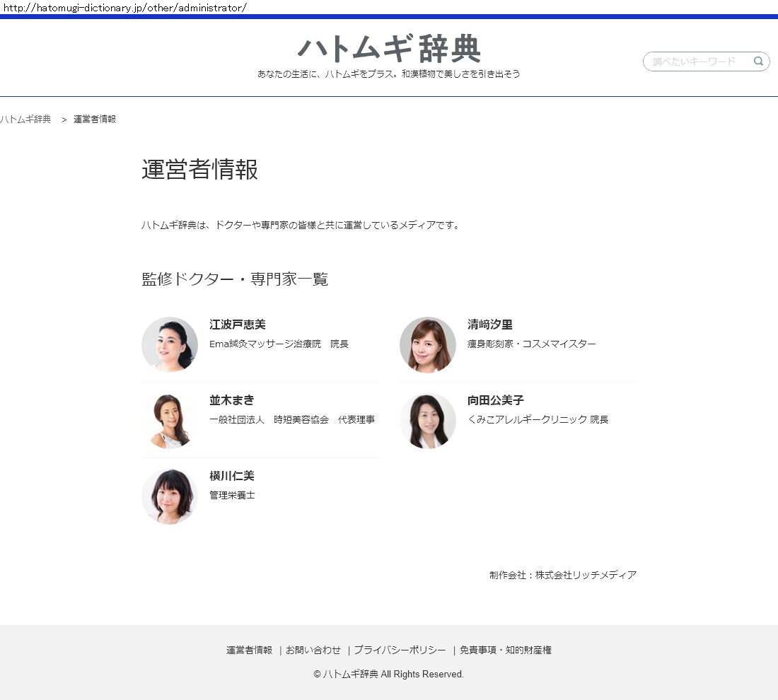
Task: Open 並木まき profile photo
Action: tap(170, 421)
